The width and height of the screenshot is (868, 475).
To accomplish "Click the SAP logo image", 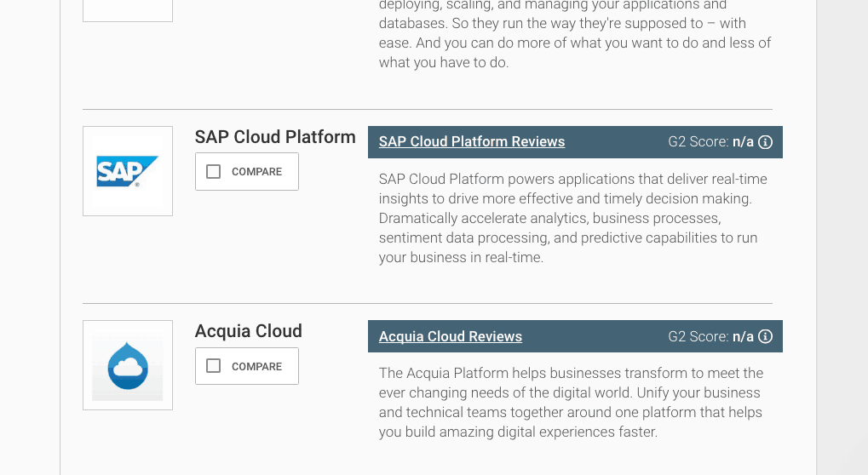I will click(x=128, y=171).
